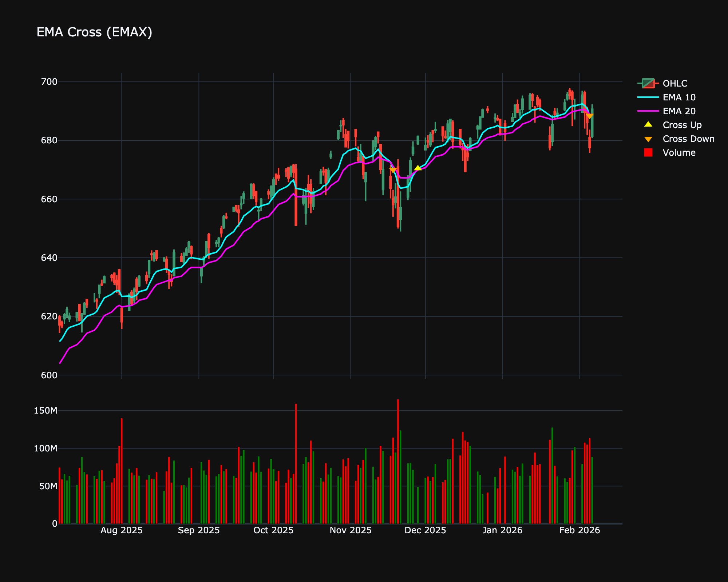Click the orange cross-down marker near late November
The width and height of the screenshot is (728, 582).
pyautogui.click(x=393, y=170)
